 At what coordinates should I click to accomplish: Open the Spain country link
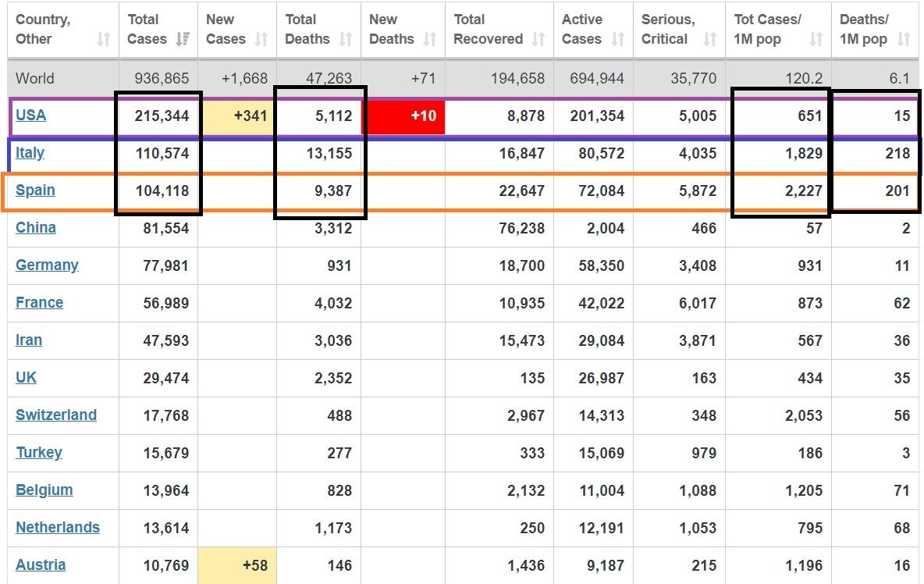click(x=35, y=191)
